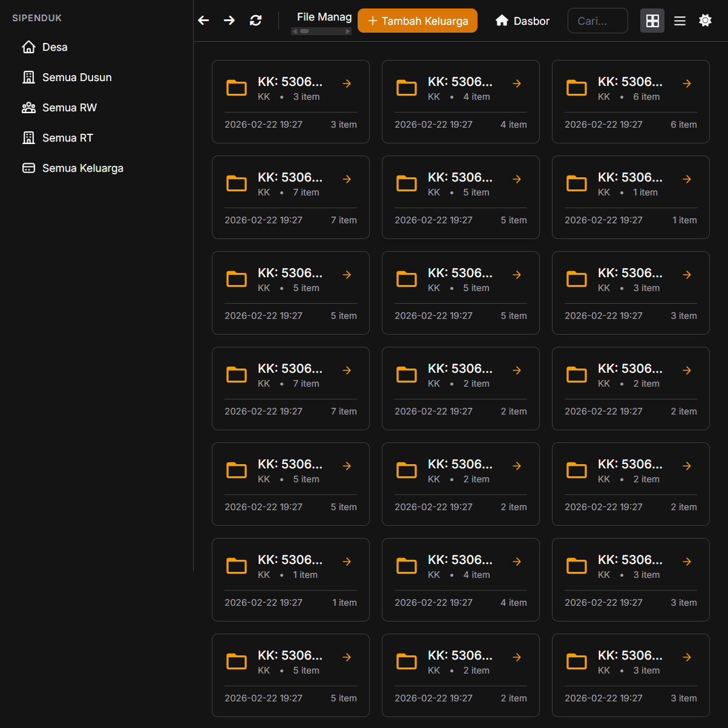Open settings via the gear icon

click(x=705, y=20)
